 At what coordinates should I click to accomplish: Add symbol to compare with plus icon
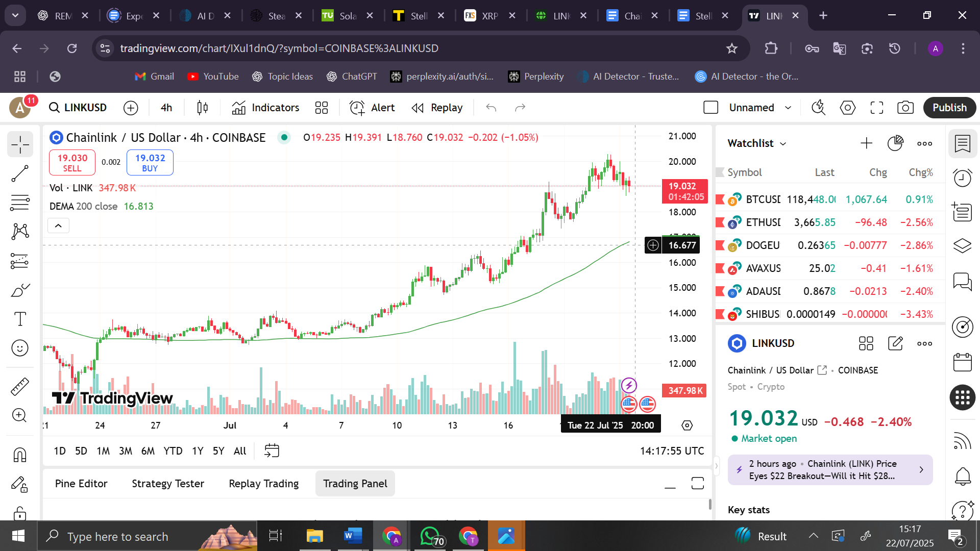[x=131, y=108]
